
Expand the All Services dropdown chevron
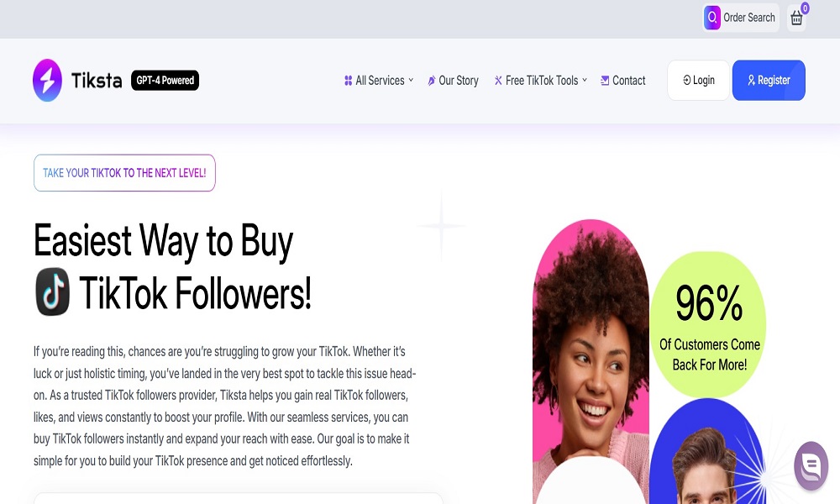pos(411,80)
